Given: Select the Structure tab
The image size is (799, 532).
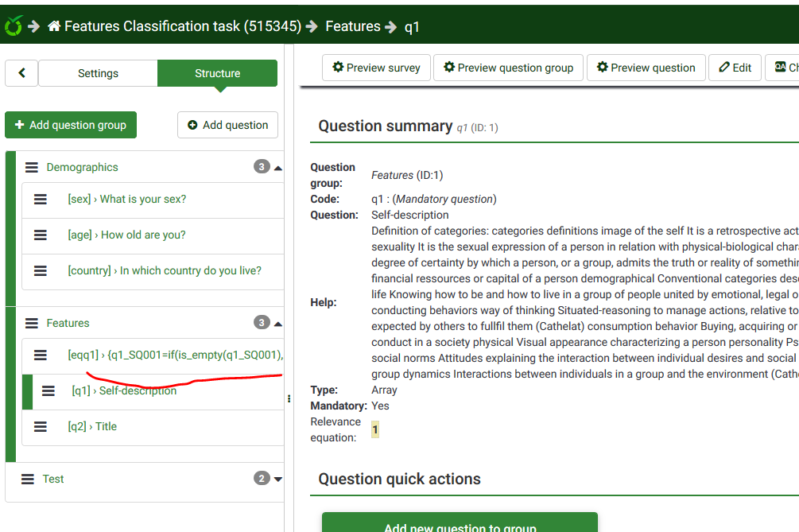Looking at the screenshot, I should click(217, 73).
